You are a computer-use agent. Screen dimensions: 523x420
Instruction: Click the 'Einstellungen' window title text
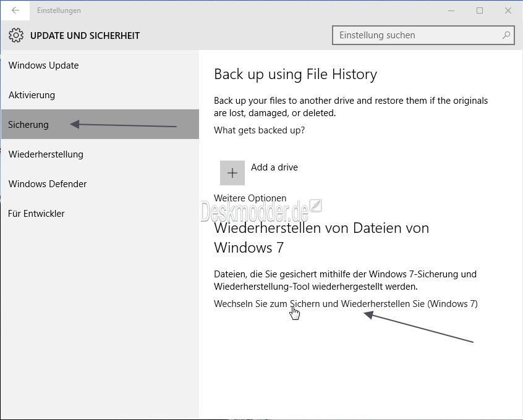(x=59, y=10)
